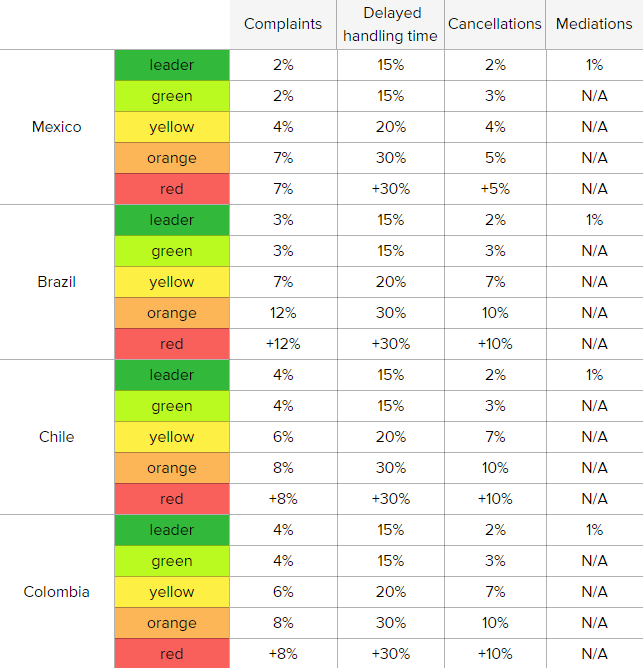Image resolution: width=643 pixels, height=668 pixels.
Task: Click the Mexico country label
Action: (57, 127)
